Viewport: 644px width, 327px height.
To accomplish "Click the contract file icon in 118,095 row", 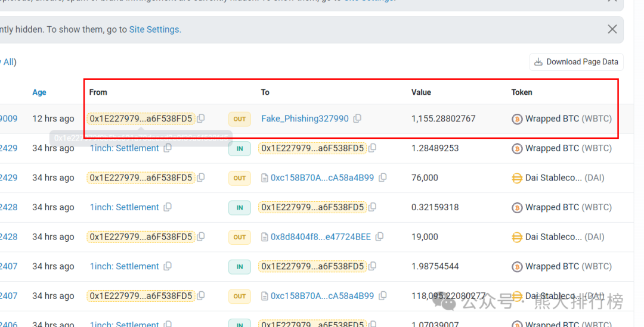I will point(265,296).
